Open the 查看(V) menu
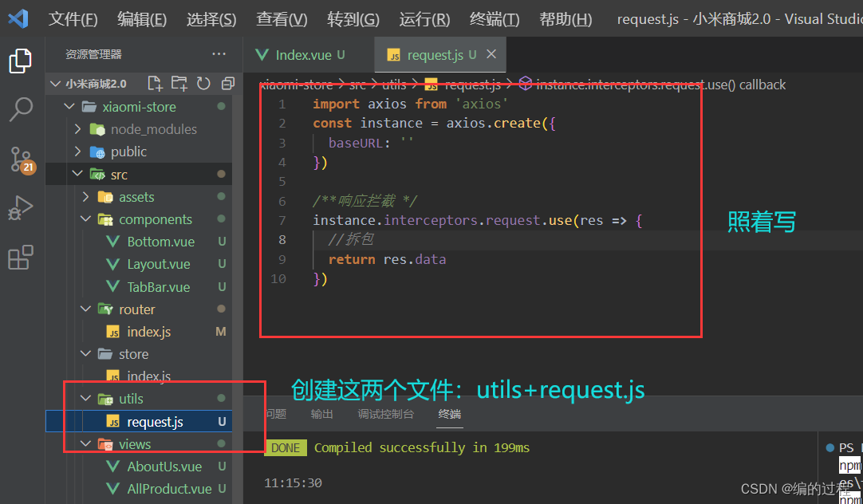 (282, 20)
